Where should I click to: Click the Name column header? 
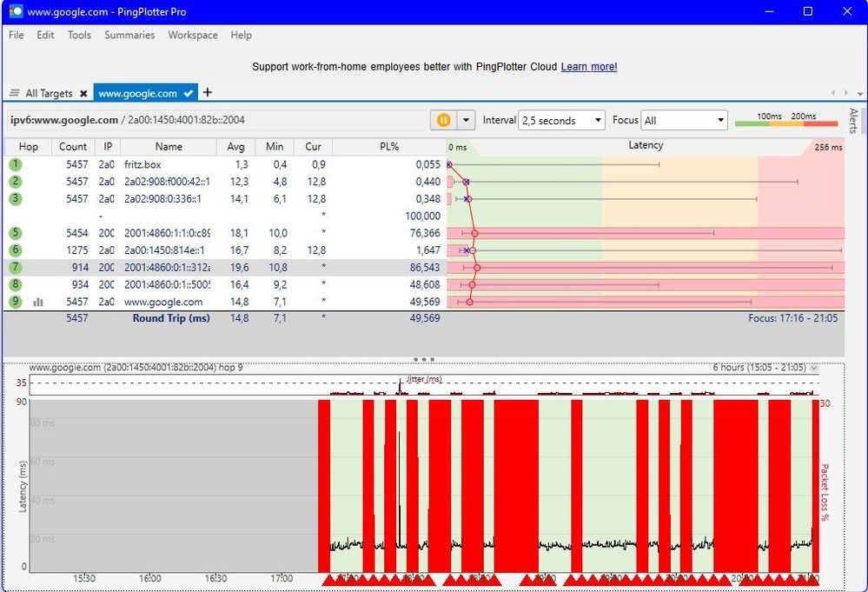169,147
